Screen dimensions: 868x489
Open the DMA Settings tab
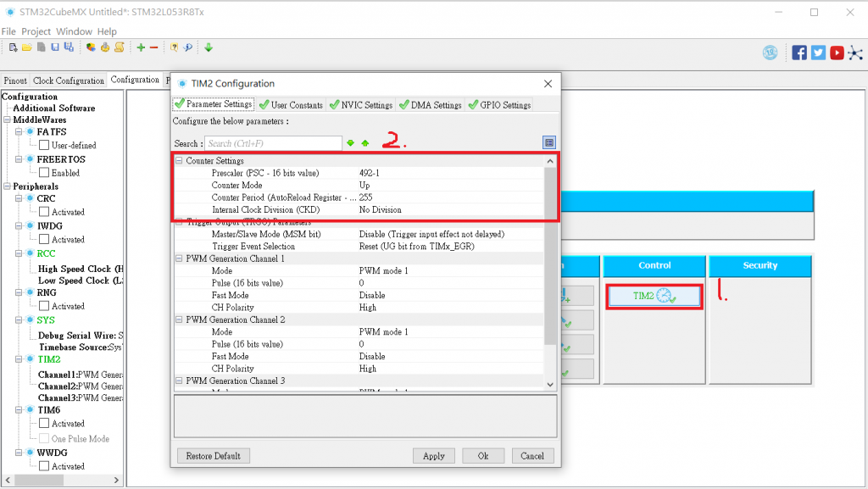(x=430, y=104)
